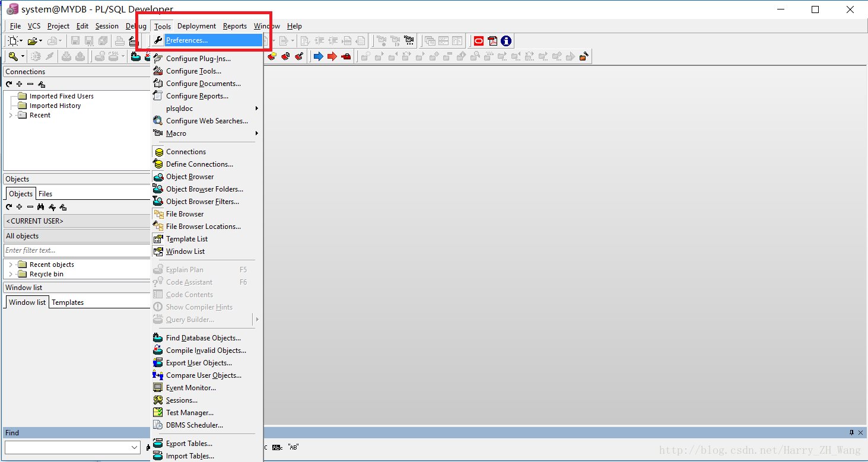Click the wrench icon beside Preferences
Image resolution: width=868 pixels, height=462 pixels.
click(158, 40)
